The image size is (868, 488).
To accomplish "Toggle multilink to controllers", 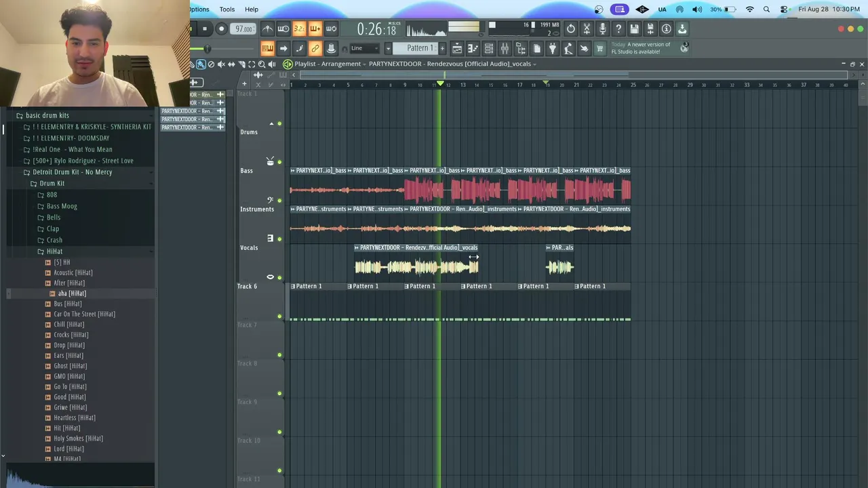I will [x=315, y=48].
